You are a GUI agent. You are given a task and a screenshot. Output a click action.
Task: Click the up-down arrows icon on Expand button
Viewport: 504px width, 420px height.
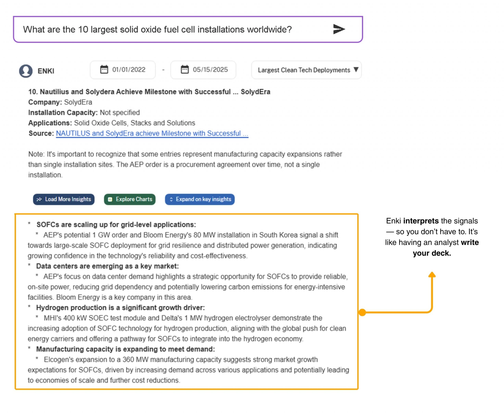point(171,199)
